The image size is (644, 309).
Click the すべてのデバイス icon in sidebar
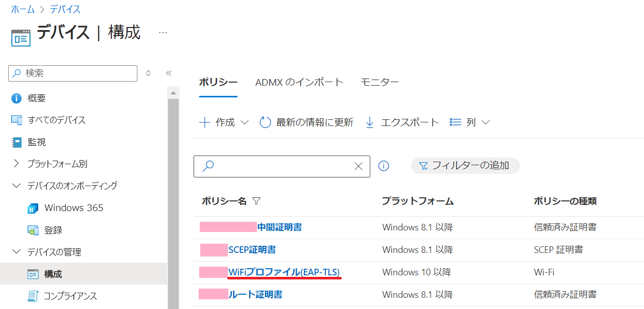click(16, 120)
